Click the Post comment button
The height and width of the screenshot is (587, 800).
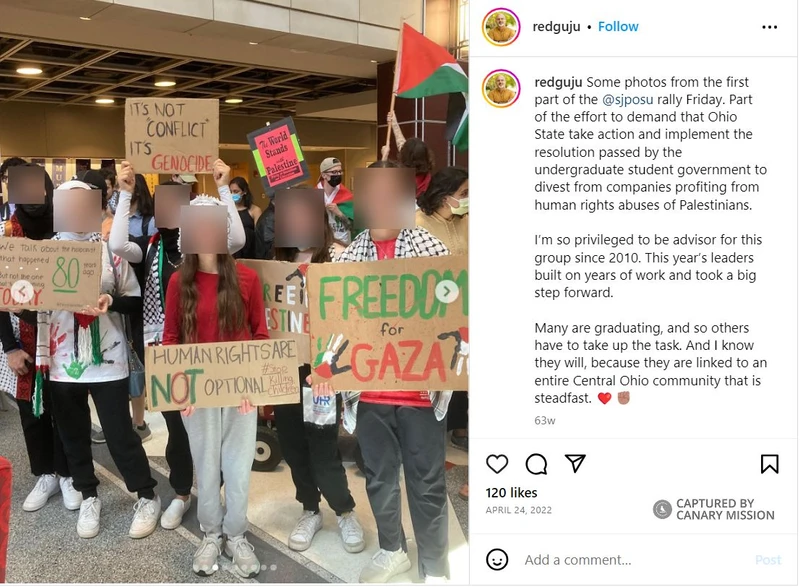[x=768, y=560]
